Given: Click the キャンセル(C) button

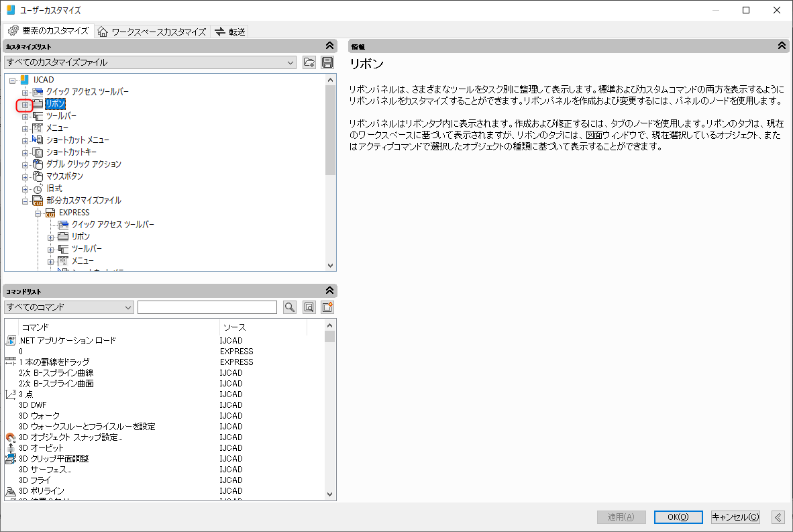Looking at the screenshot, I should [x=735, y=517].
